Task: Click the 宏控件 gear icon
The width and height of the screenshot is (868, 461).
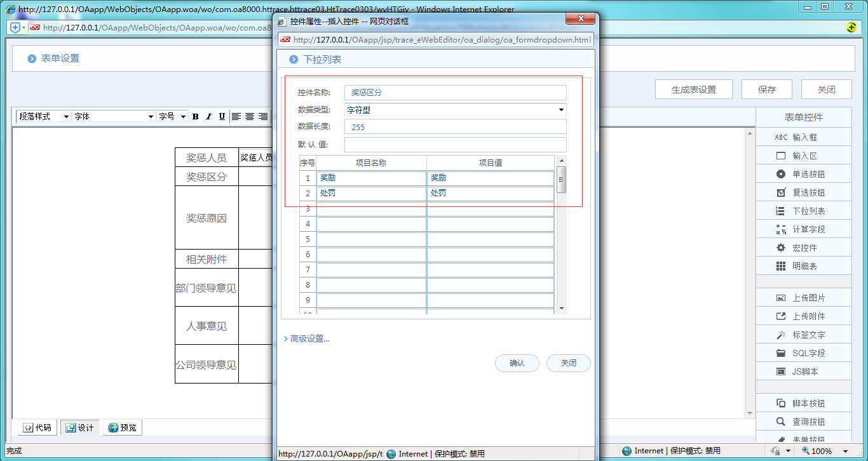Action: click(781, 248)
